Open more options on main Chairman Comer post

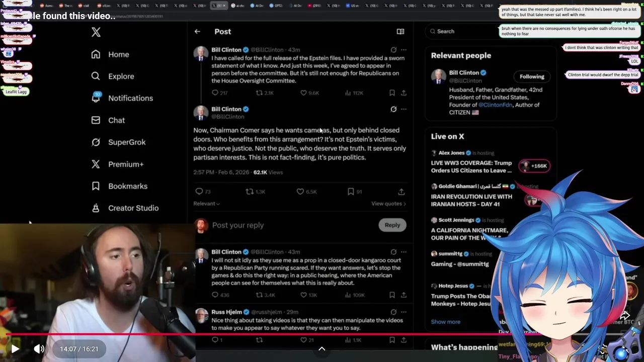pyautogui.click(x=404, y=109)
